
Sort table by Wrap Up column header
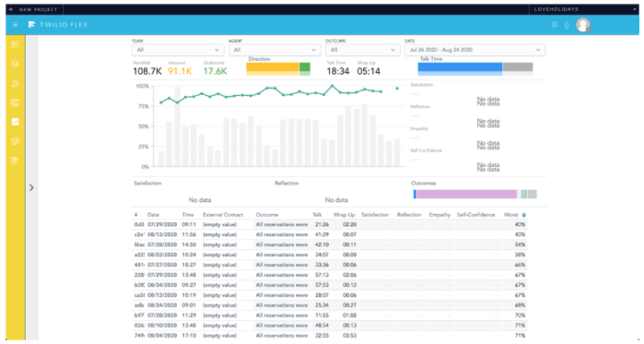(345, 215)
